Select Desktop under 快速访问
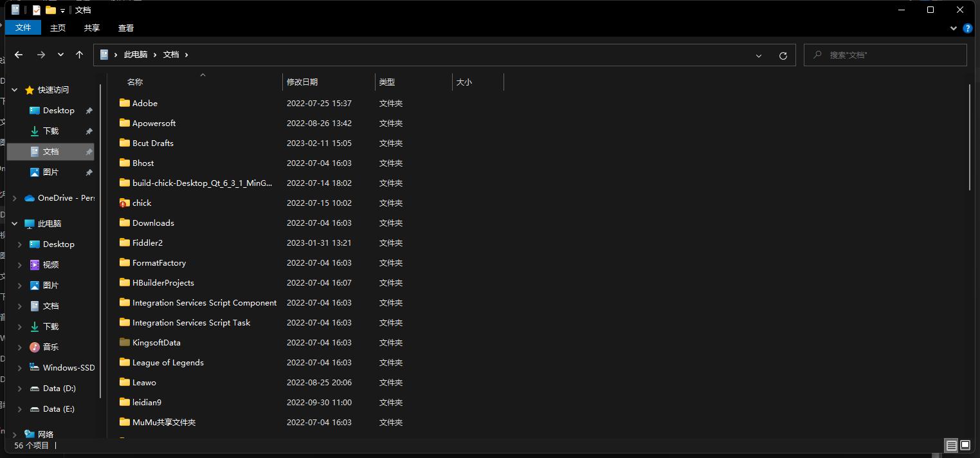This screenshot has width=980, height=458. click(x=58, y=111)
